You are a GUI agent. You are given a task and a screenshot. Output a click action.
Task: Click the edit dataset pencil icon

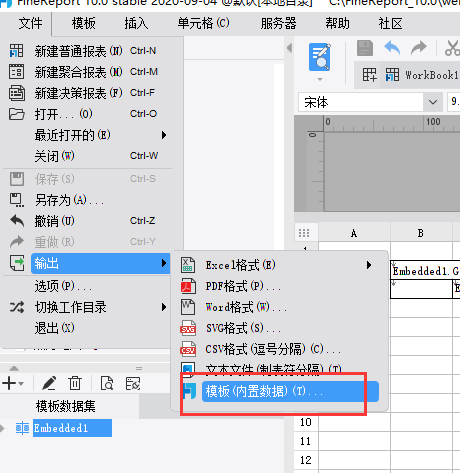pos(49,383)
